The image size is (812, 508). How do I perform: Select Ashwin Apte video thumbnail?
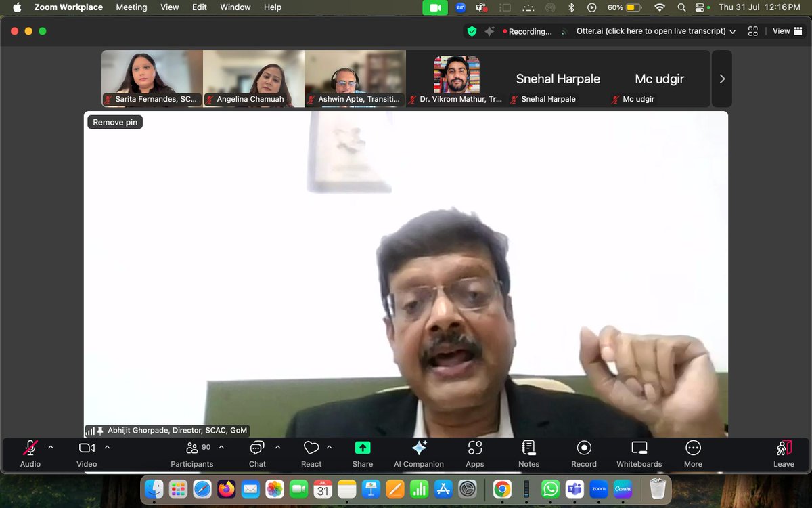click(x=355, y=79)
